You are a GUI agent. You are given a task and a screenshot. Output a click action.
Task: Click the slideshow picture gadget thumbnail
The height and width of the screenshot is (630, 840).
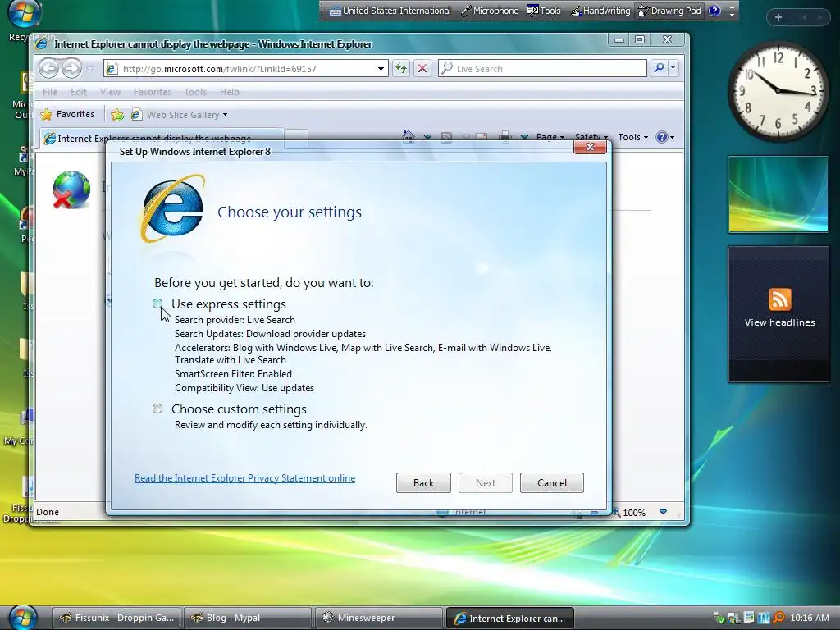pos(778,194)
